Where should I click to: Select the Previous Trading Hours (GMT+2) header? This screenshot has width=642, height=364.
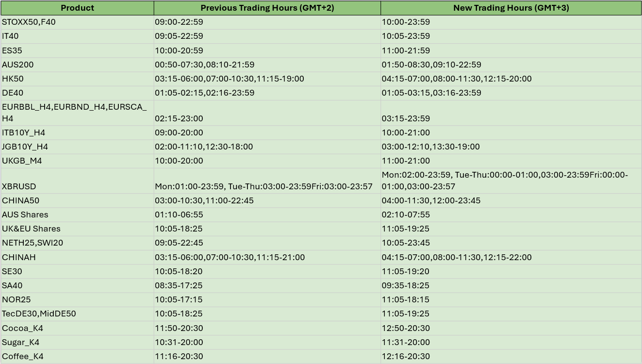coord(267,8)
